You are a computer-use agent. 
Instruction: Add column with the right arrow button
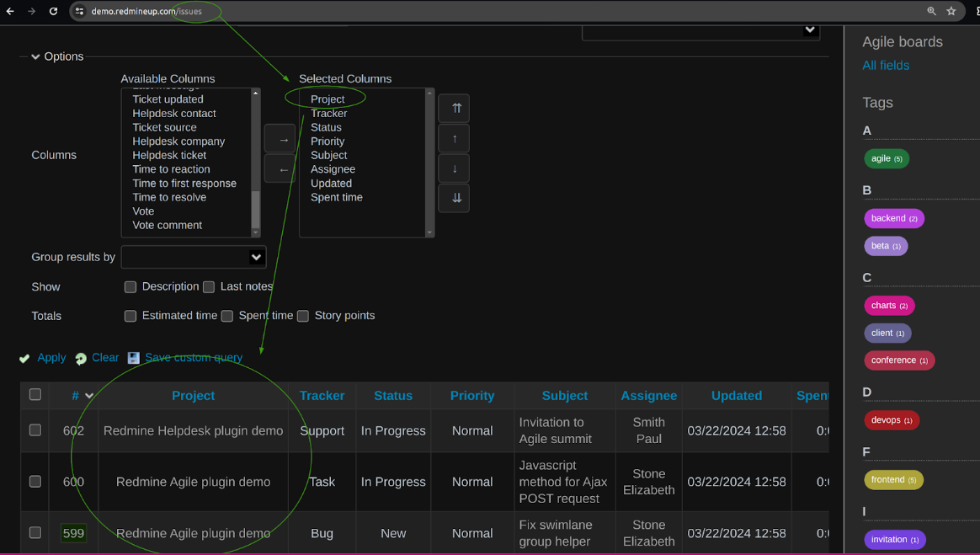click(x=280, y=139)
